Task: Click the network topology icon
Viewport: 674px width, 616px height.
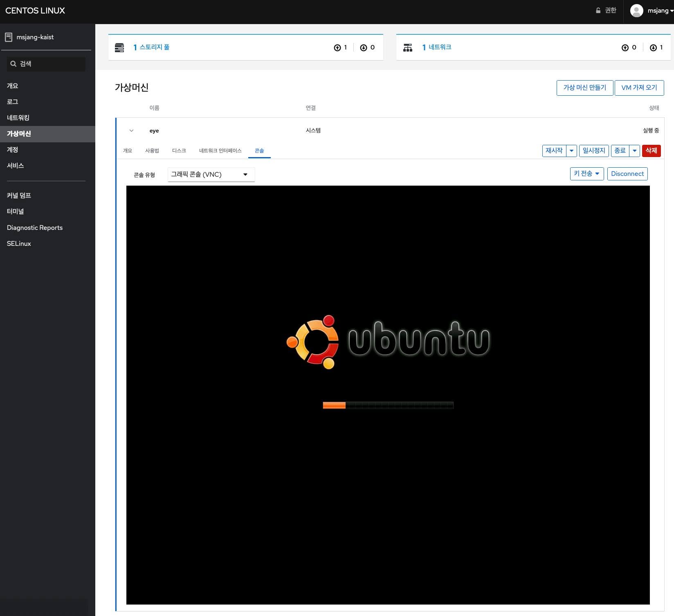Action: tap(408, 47)
